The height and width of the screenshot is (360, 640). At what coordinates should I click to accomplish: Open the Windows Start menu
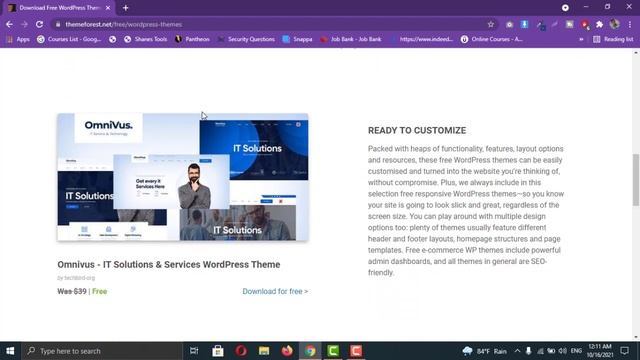(x=10, y=351)
